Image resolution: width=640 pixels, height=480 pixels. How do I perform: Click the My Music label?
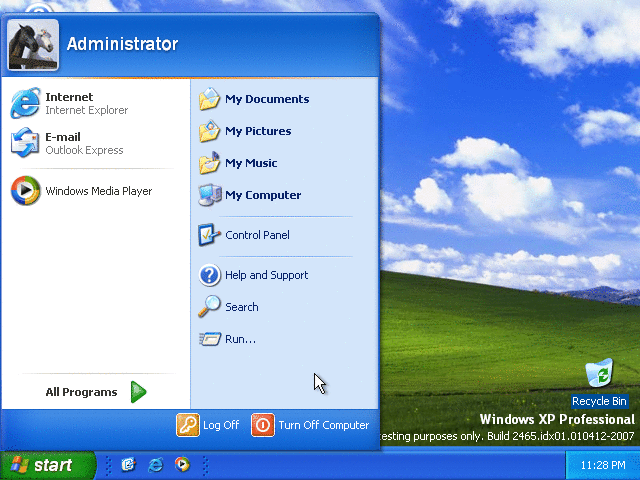click(251, 163)
